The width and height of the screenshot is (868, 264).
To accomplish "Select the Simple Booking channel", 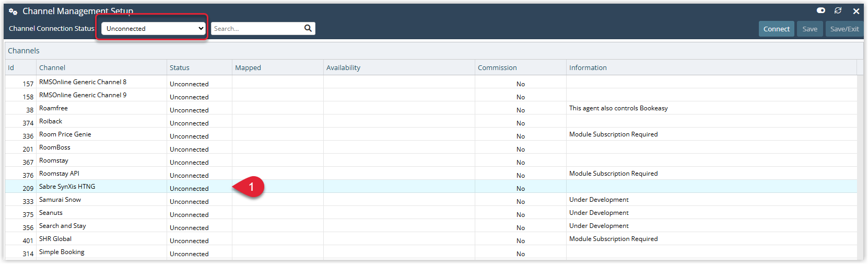I will pyautogui.click(x=431, y=252).
